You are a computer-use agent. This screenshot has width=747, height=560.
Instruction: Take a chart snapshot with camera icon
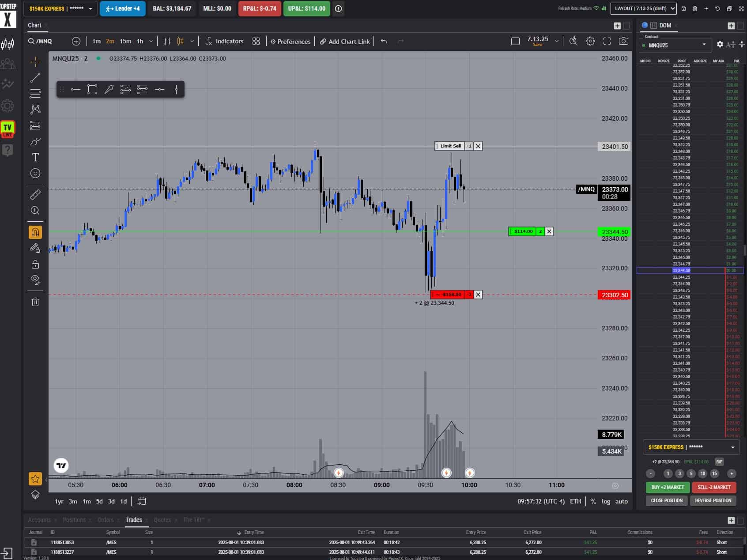(623, 41)
